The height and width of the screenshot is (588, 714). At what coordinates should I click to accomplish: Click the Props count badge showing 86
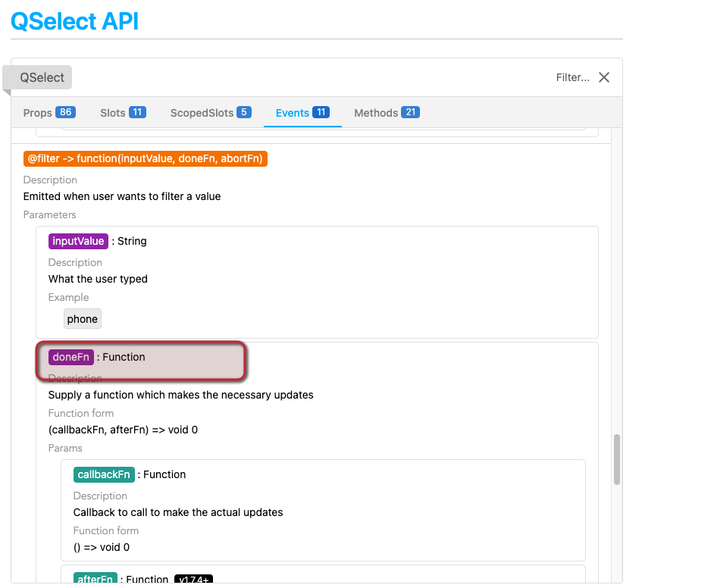point(66,111)
